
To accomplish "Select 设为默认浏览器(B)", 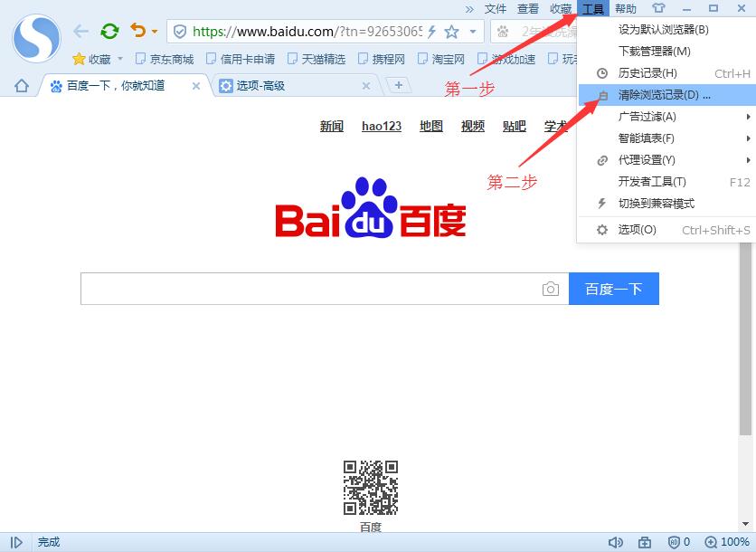I will (x=666, y=30).
